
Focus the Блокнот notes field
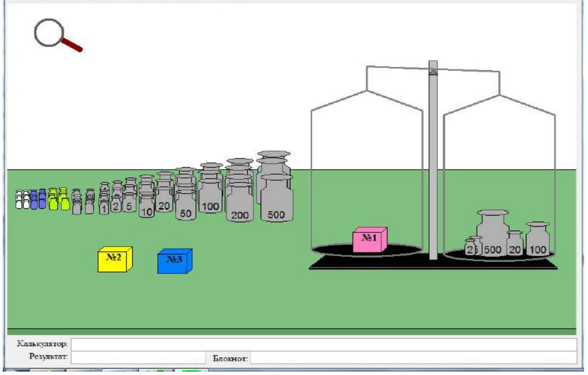tap(413, 358)
